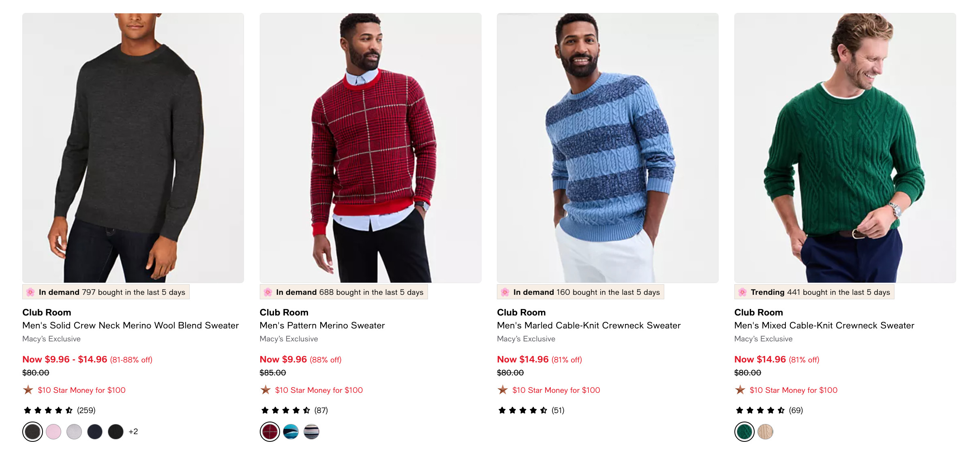Expand the +2 more colors option
This screenshot has width=980, height=456.
(133, 432)
